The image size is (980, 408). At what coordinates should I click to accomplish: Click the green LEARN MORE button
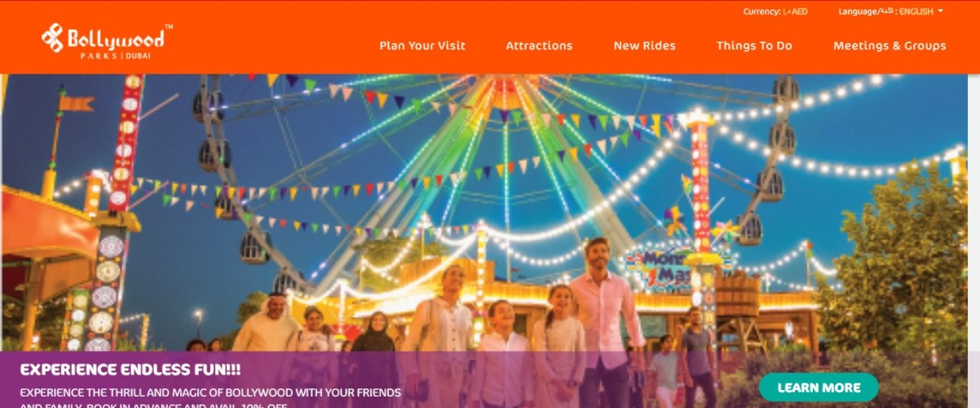pos(819,388)
